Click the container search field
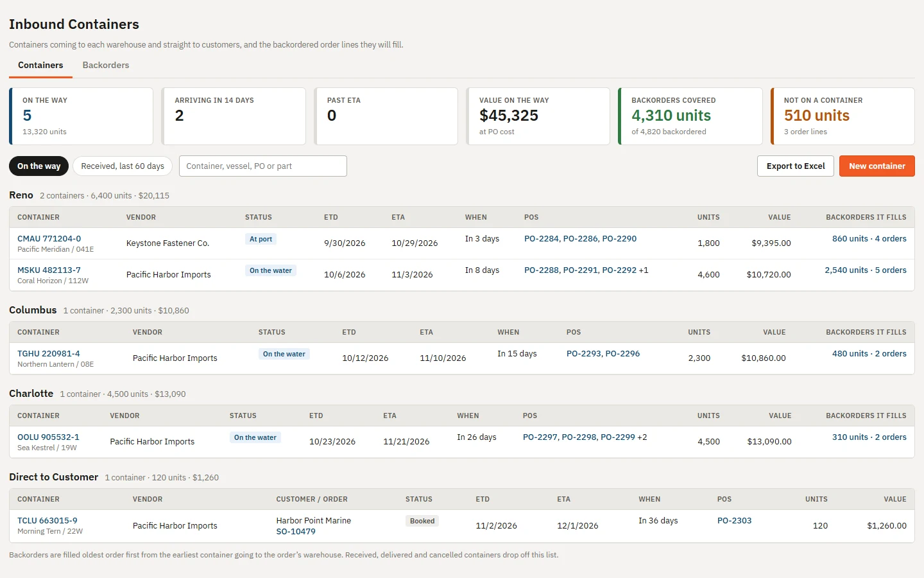 (x=263, y=166)
